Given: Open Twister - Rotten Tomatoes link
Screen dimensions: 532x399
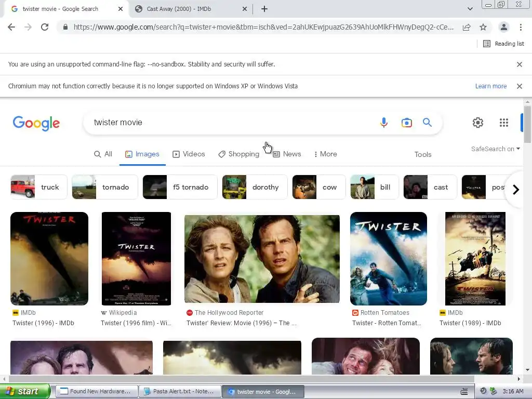Looking at the screenshot, I should (387, 323).
